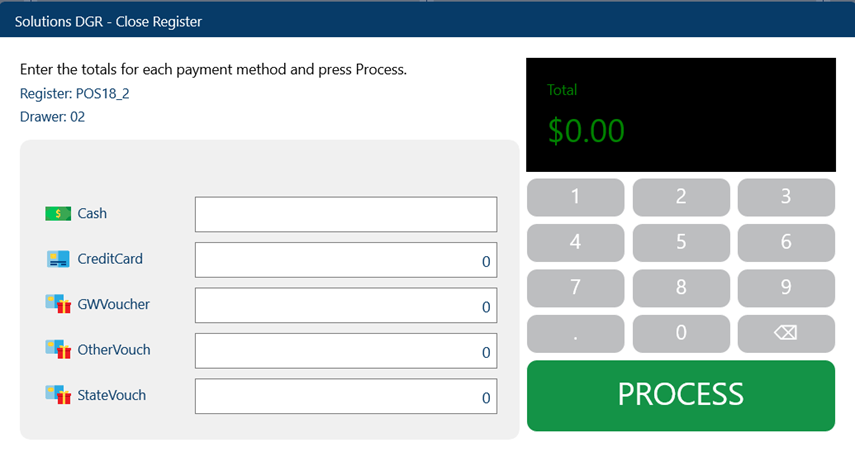
Task: Tap keypad digit 7
Action: 575,288
